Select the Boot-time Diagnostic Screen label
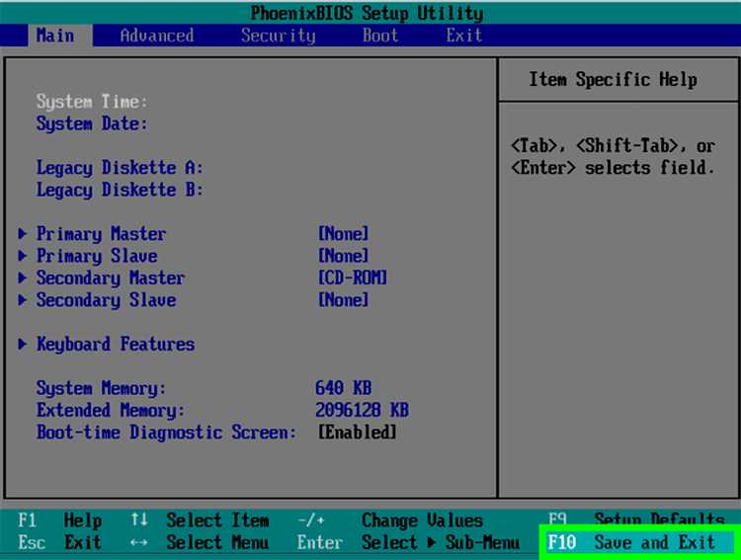Image resolution: width=741 pixels, height=560 pixels. click(x=166, y=433)
